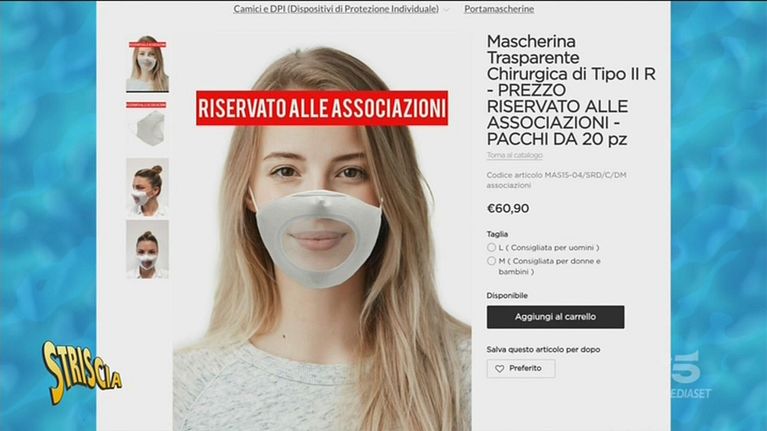
Task: Open Camici e DPI menu item
Action: [x=336, y=9]
